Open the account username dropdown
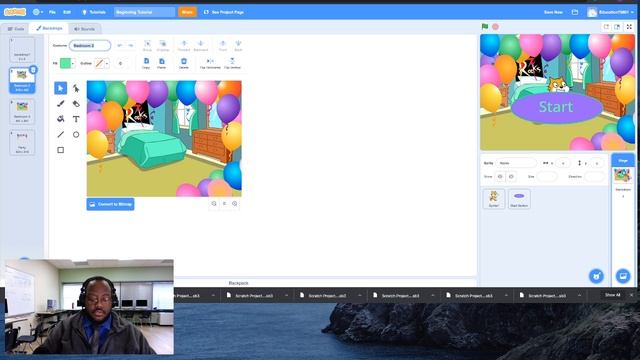The width and height of the screenshot is (640, 360). pyautogui.click(x=611, y=12)
